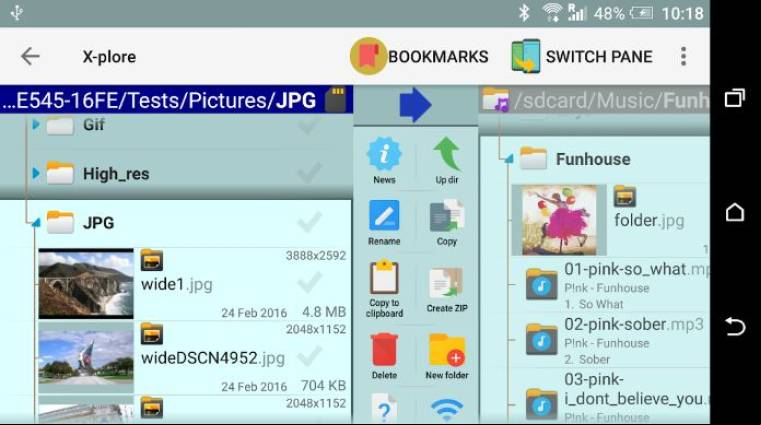Select the Funhouse folder row
This screenshot has width=761, height=425.
click(x=595, y=159)
